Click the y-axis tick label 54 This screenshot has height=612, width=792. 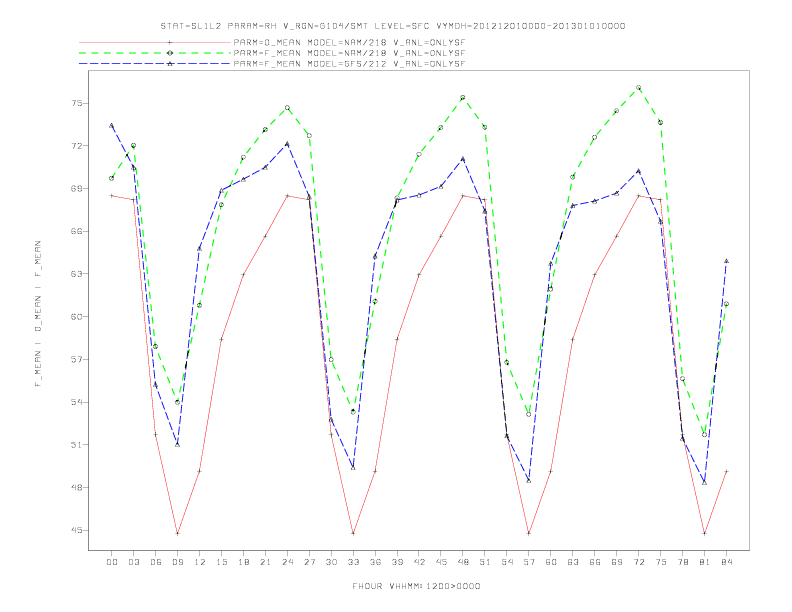tap(77, 402)
